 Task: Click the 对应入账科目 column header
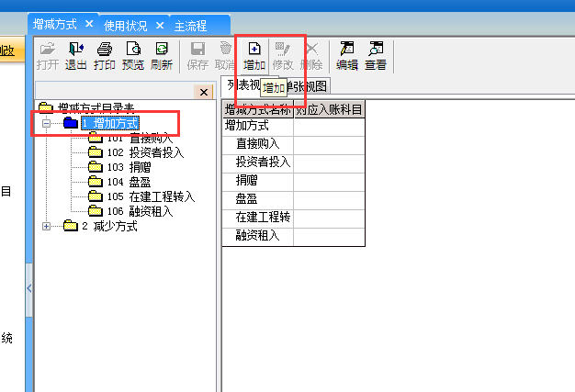(328, 109)
